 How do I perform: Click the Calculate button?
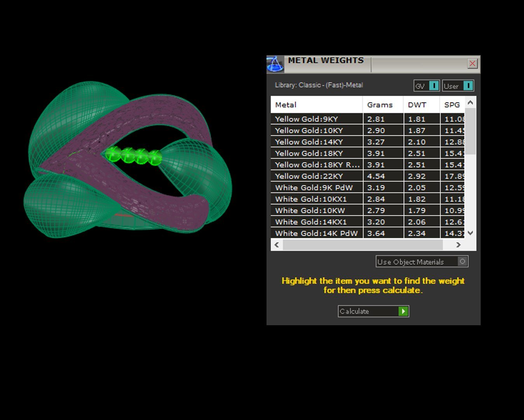pos(373,311)
